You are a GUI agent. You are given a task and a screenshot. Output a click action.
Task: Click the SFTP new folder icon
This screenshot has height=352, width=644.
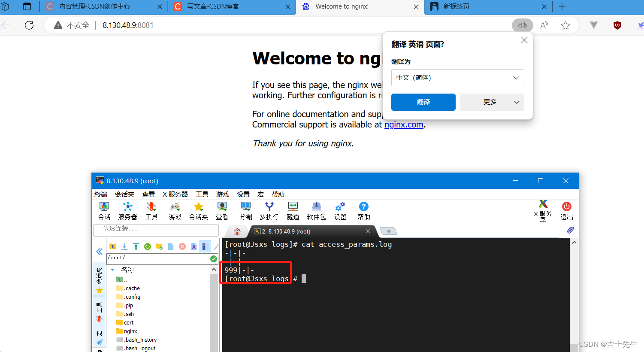[x=159, y=246]
